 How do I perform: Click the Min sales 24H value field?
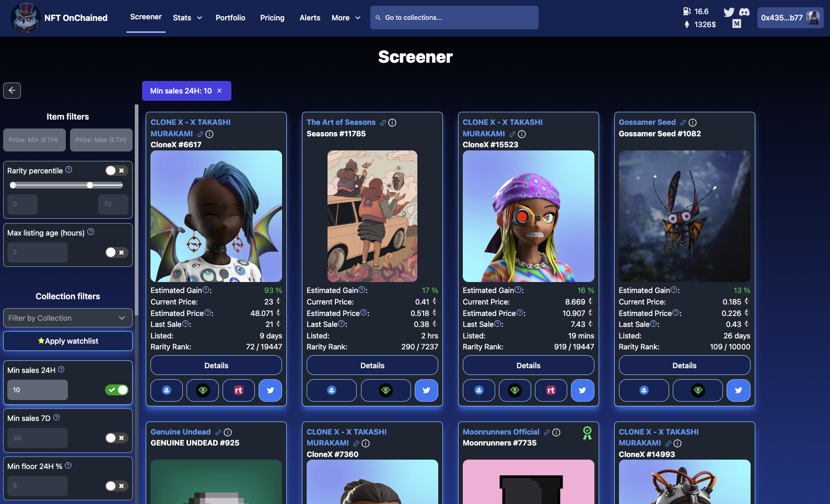(x=38, y=390)
